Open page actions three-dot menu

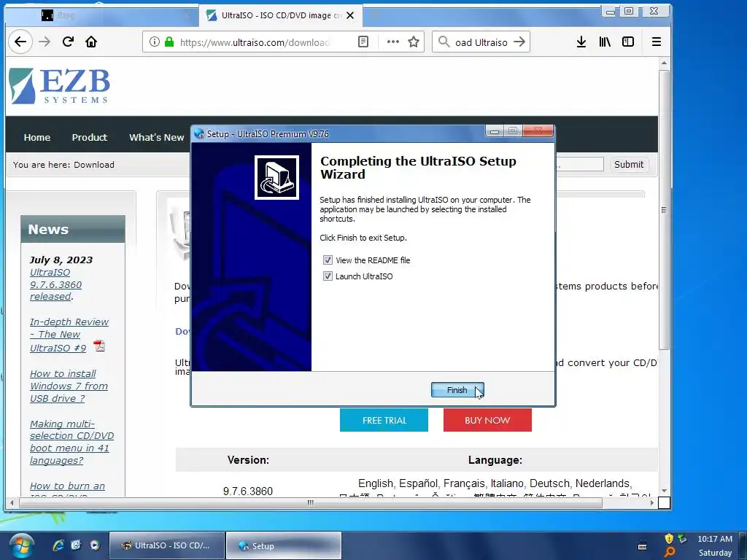[x=393, y=42]
